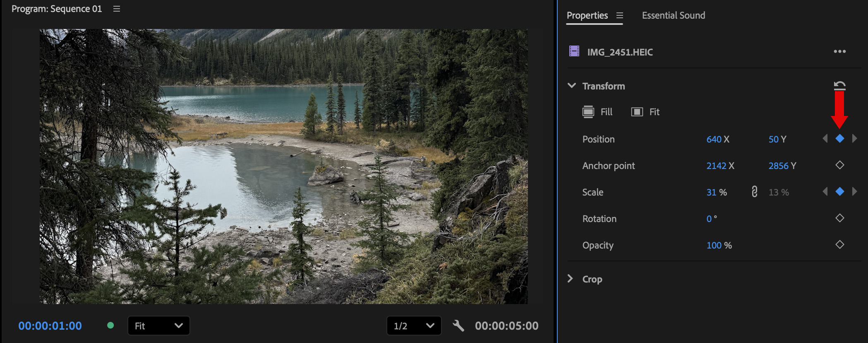Click the Fill frame button
Screen dimensions: 868x343
(x=597, y=112)
